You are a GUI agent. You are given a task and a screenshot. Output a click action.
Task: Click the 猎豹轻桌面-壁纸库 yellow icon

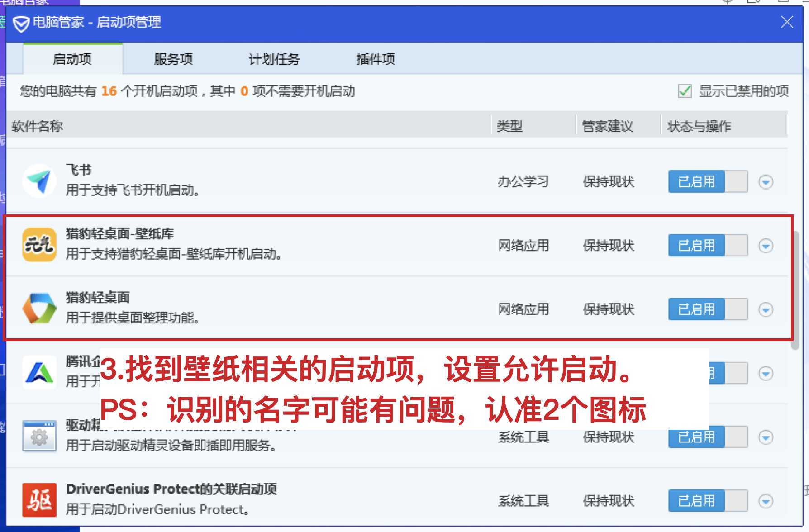point(39,245)
